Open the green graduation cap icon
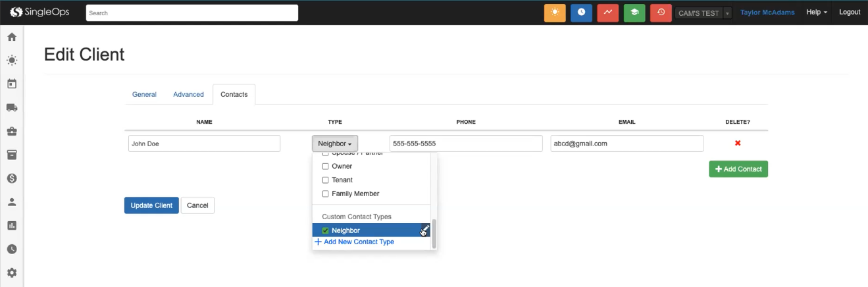The width and height of the screenshot is (868, 287). tap(634, 13)
